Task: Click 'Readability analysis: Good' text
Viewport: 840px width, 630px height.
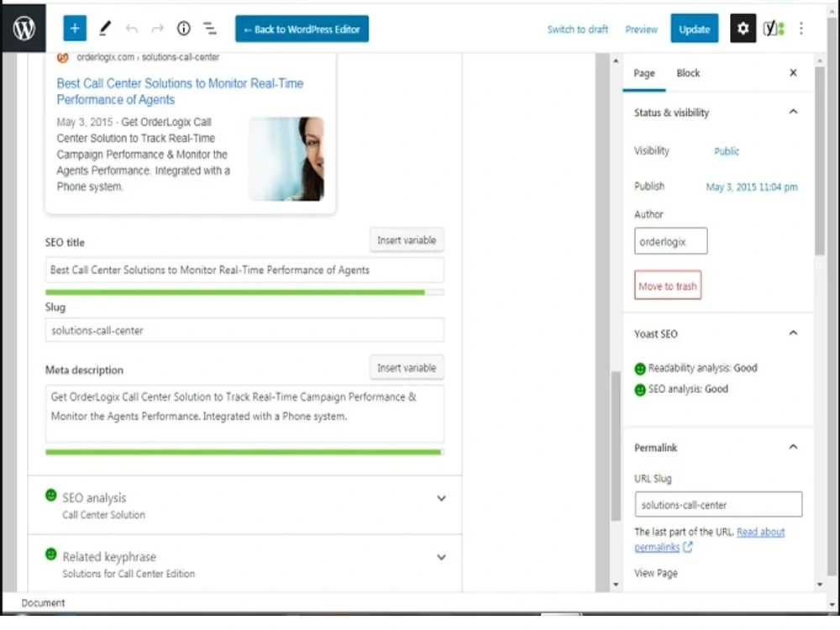Action: 702,368
